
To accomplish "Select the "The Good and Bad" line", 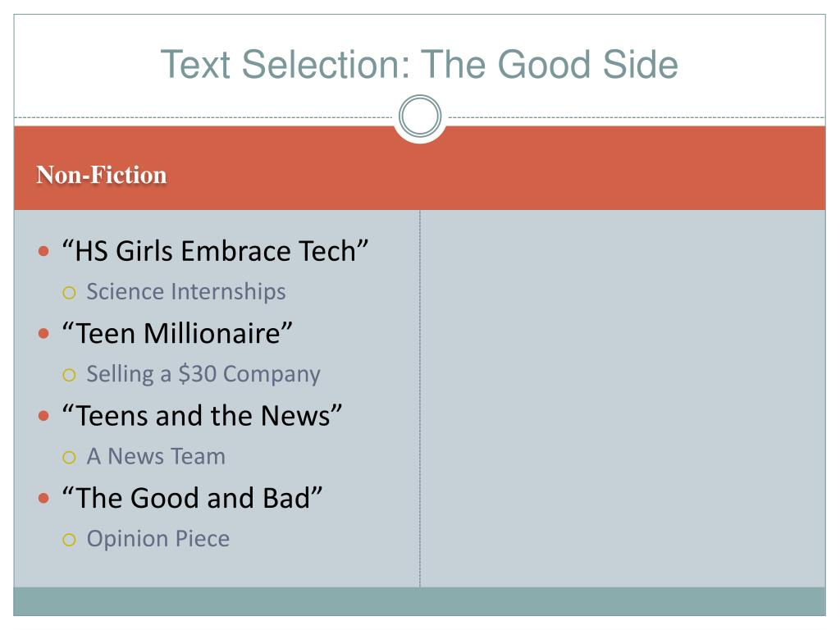I will 192,498.
